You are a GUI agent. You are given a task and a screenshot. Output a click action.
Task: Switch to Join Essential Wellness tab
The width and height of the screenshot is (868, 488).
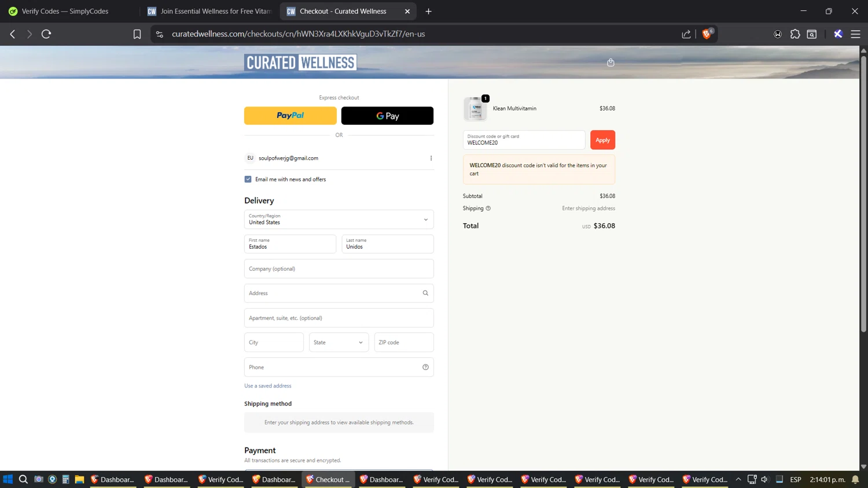tap(209, 11)
